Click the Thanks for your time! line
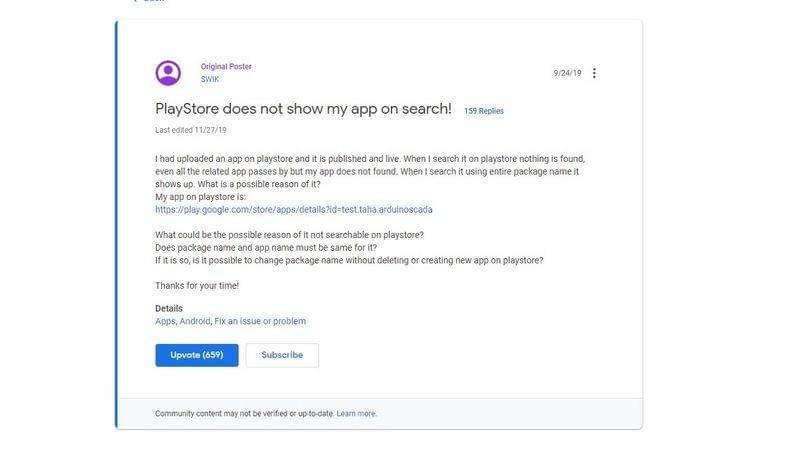 click(197, 286)
